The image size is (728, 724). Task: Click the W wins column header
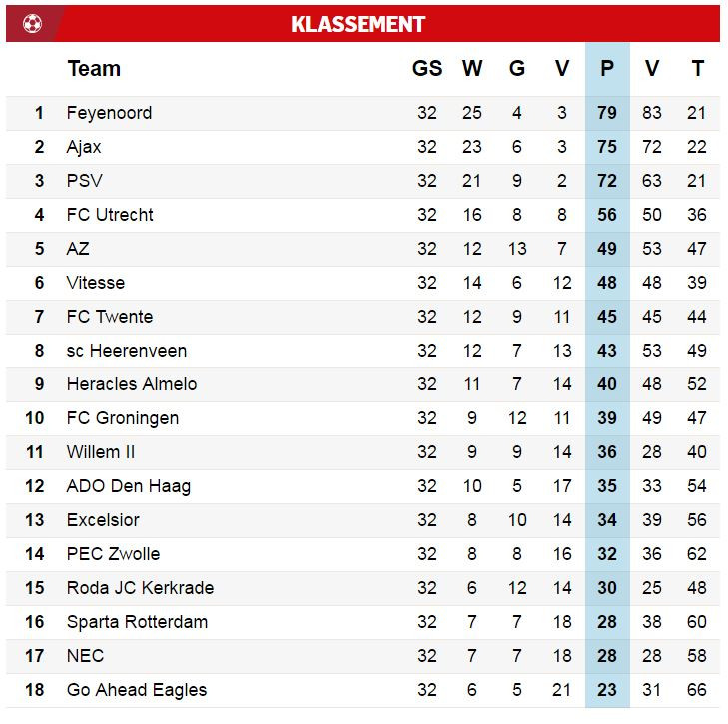pos(472,69)
